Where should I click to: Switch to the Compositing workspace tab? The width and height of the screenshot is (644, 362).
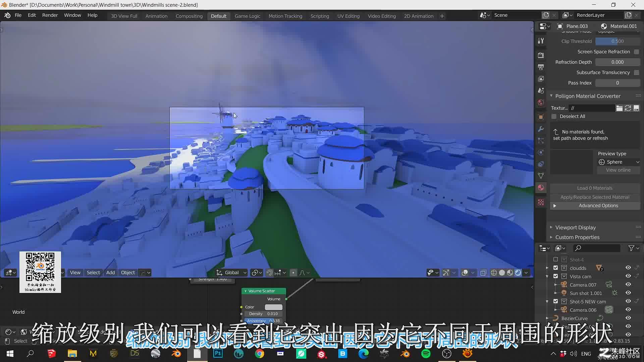point(189,16)
